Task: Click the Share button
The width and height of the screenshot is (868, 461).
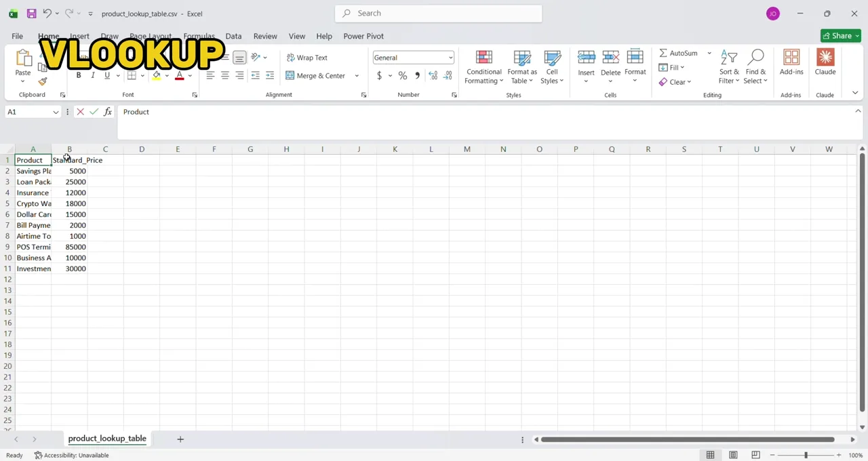Action: pyautogui.click(x=840, y=36)
